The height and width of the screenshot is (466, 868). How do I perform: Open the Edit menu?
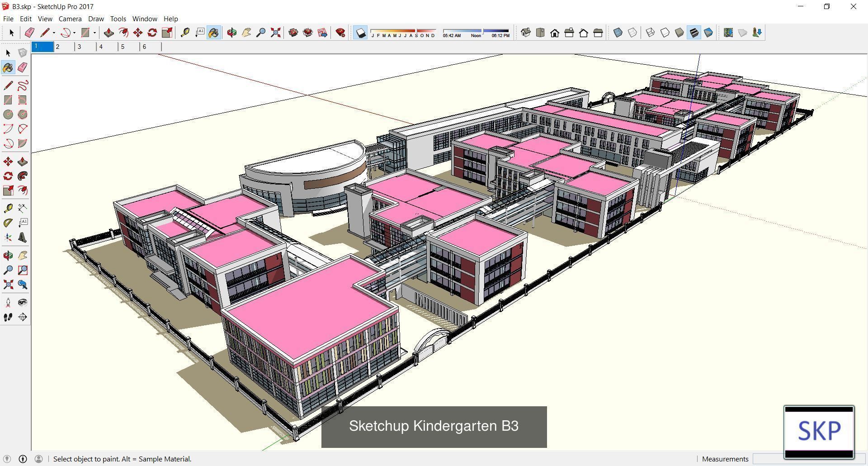25,19
